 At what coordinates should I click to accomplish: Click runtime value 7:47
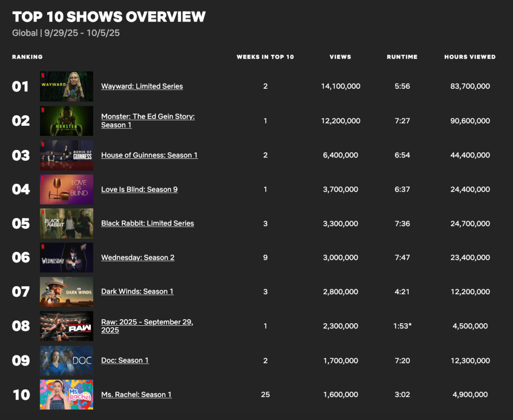[x=402, y=258]
